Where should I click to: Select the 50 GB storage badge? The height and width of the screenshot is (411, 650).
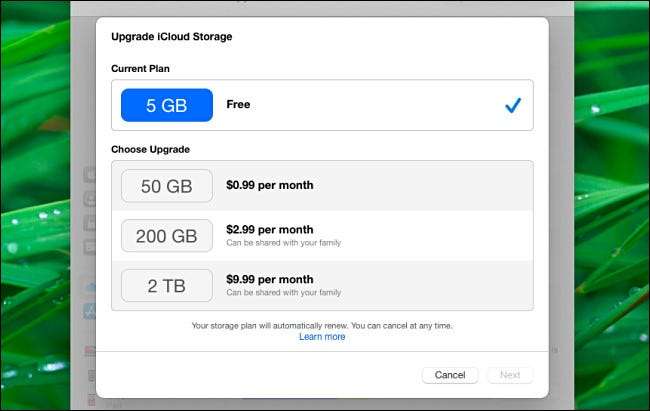pos(167,186)
